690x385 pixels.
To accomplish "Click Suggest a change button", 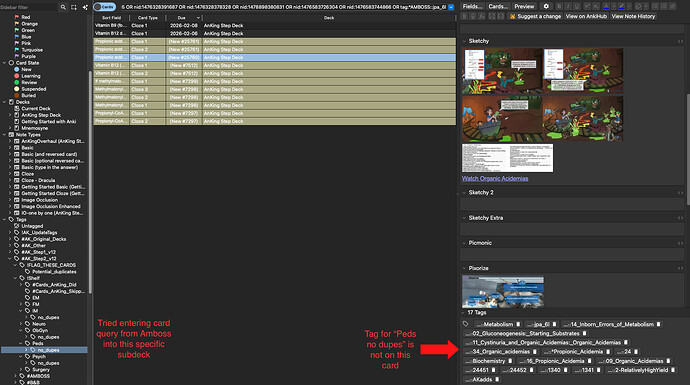I will click(536, 16).
